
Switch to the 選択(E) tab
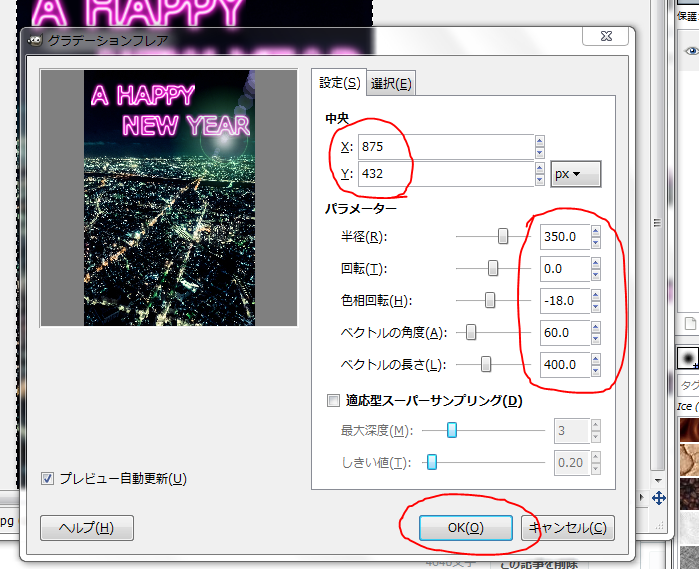point(391,83)
